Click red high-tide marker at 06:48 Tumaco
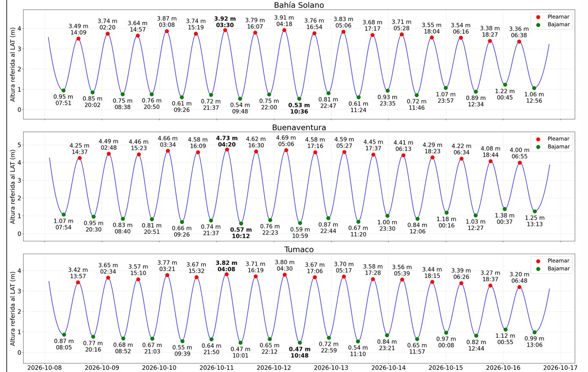 pyautogui.click(x=520, y=287)
